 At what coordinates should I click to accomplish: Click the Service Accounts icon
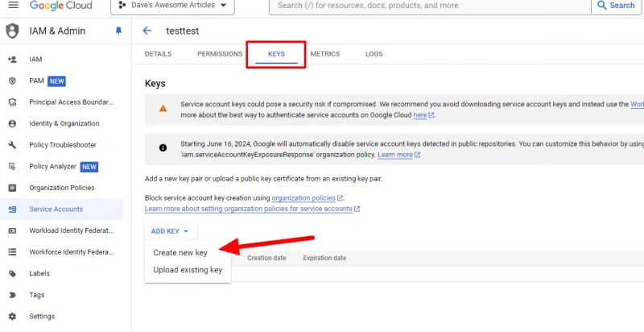(12, 210)
